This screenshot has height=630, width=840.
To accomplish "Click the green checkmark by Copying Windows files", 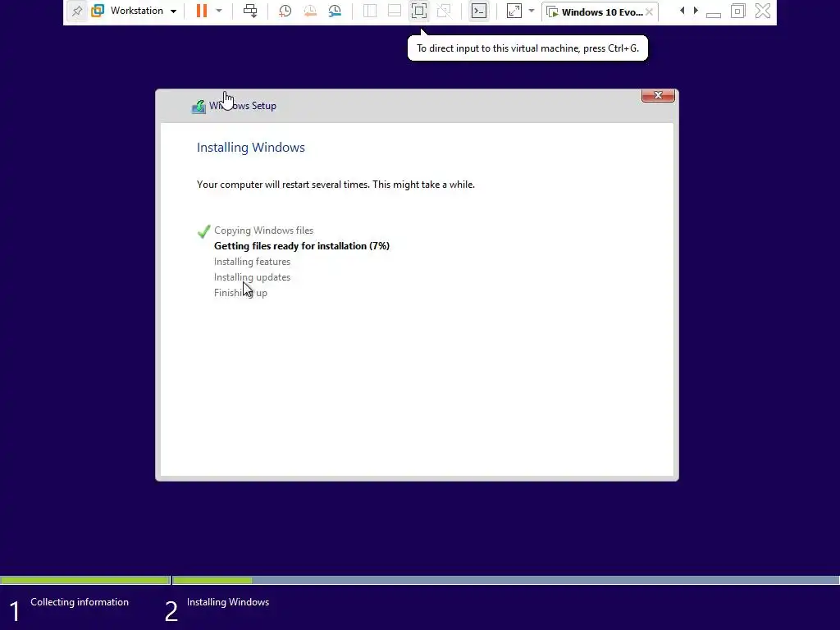I will pos(203,231).
